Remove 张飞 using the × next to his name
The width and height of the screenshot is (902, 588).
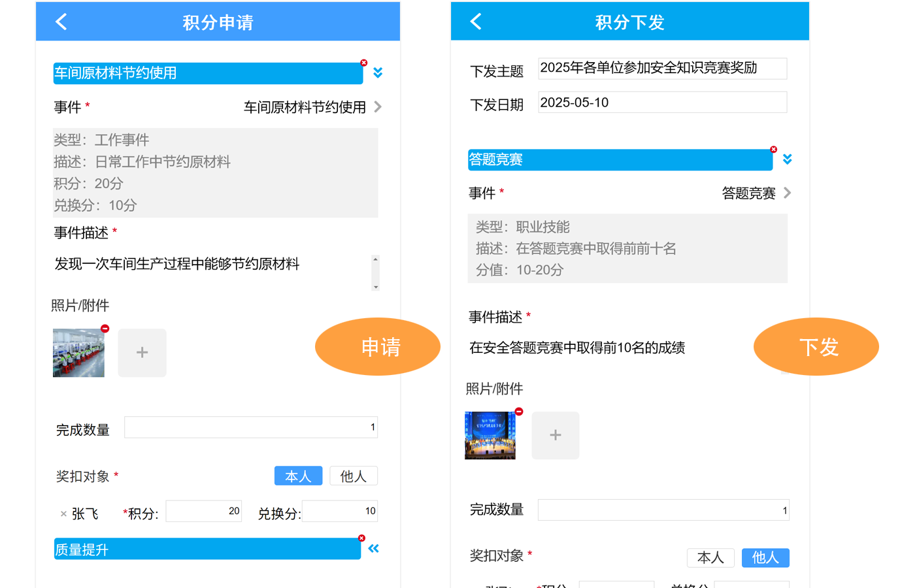pyautogui.click(x=63, y=513)
